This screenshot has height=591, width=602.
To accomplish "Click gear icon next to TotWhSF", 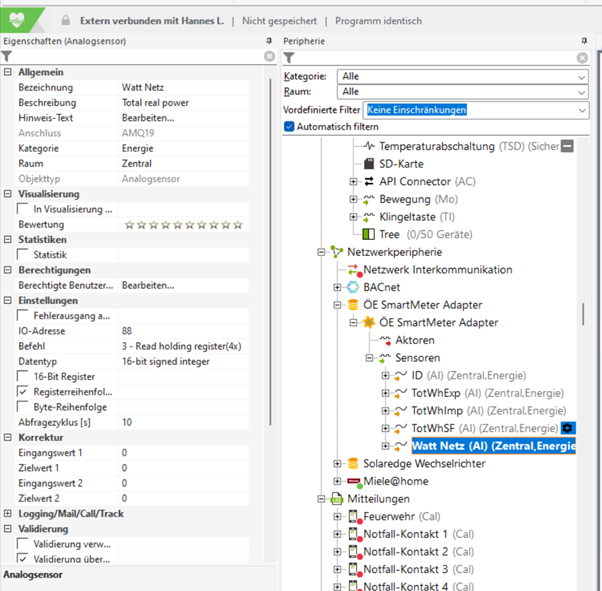I will (568, 428).
